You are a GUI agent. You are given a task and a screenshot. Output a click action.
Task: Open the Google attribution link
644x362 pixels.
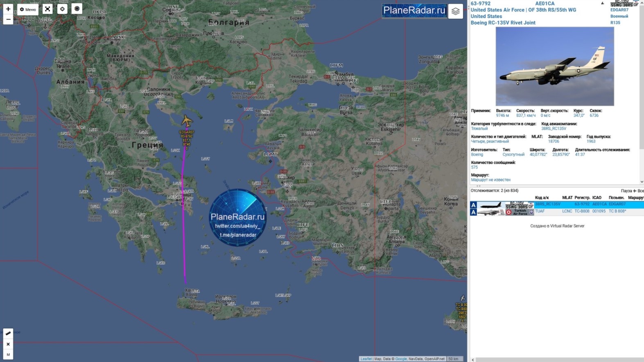[401, 359]
